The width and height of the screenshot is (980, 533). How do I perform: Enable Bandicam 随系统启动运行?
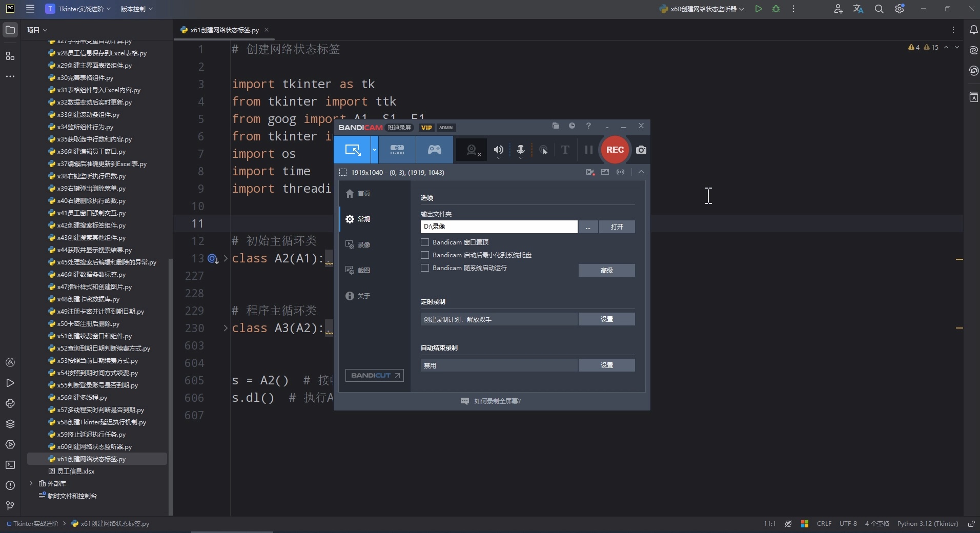[424, 268]
